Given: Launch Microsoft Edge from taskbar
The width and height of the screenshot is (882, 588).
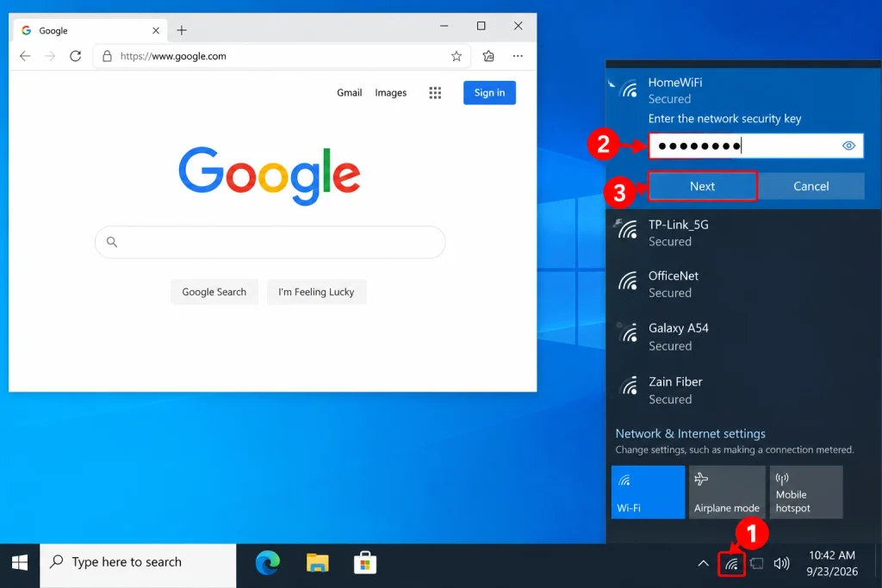Looking at the screenshot, I should click(268, 563).
